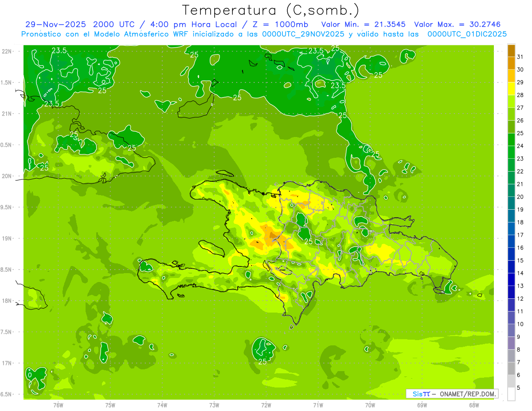Viewport: 532px width, 411px height.
Task: Click the 72W longitude label
Action: [266, 405]
